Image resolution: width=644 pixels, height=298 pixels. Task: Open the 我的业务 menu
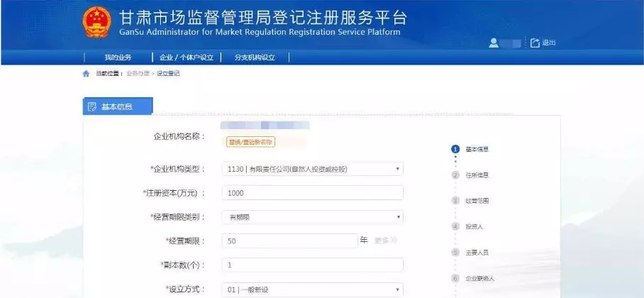(118, 57)
